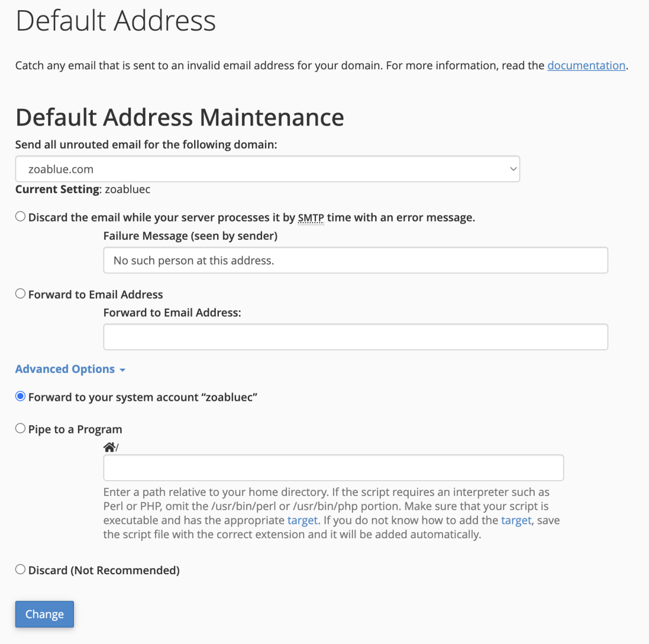Image resolution: width=649 pixels, height=644 pixels.
Task: Select the Discard (Not Recommended) radio button
Action: (x=20, y=569)
